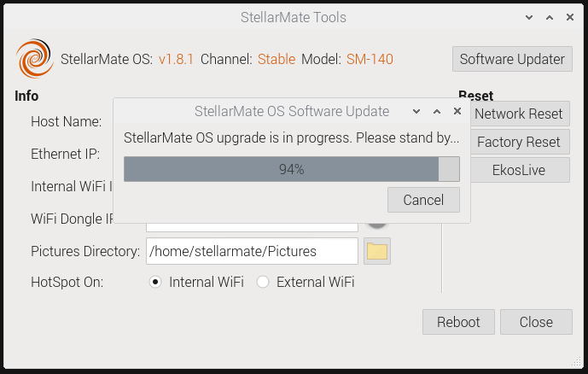Close the Software Update dialog
Viewport: 588px width, 374px height.
457,111
